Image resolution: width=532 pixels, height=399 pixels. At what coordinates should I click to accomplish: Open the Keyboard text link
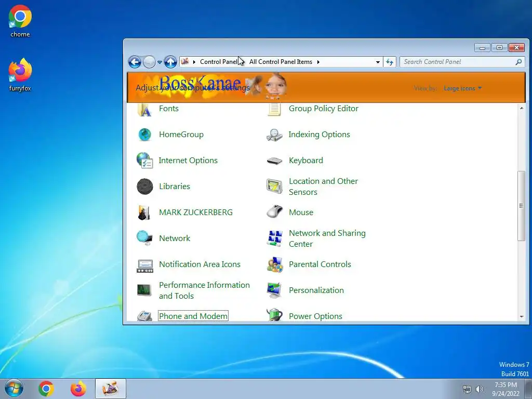(305, 161)
